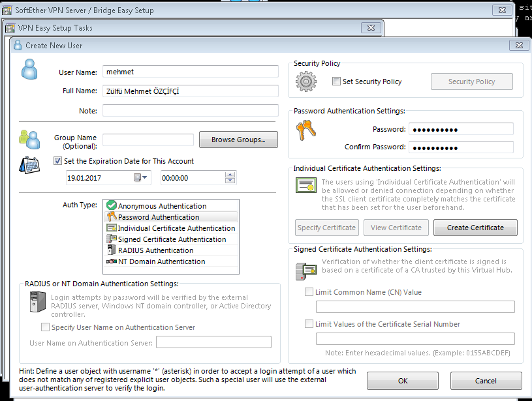Click the calendar expiration icon
Viewport: 532px width, 401px height.
point(29,165)
